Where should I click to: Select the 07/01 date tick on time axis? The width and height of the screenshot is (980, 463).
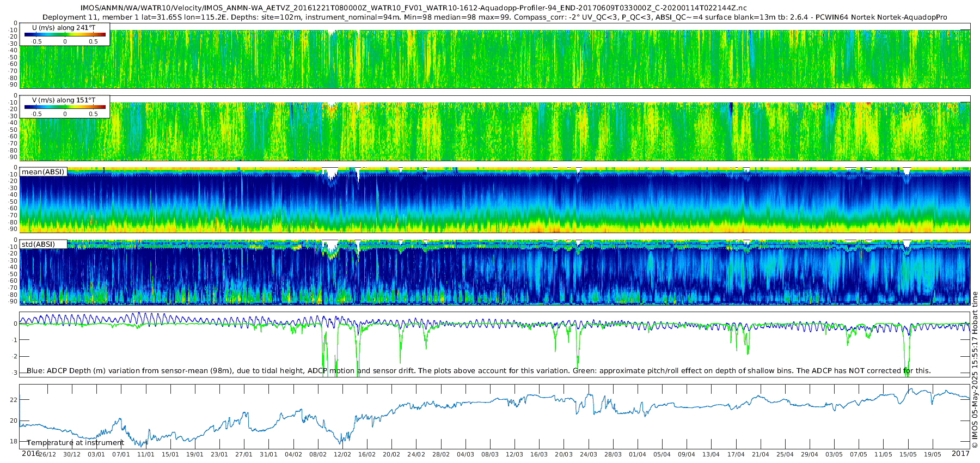(x=121, y=454)
